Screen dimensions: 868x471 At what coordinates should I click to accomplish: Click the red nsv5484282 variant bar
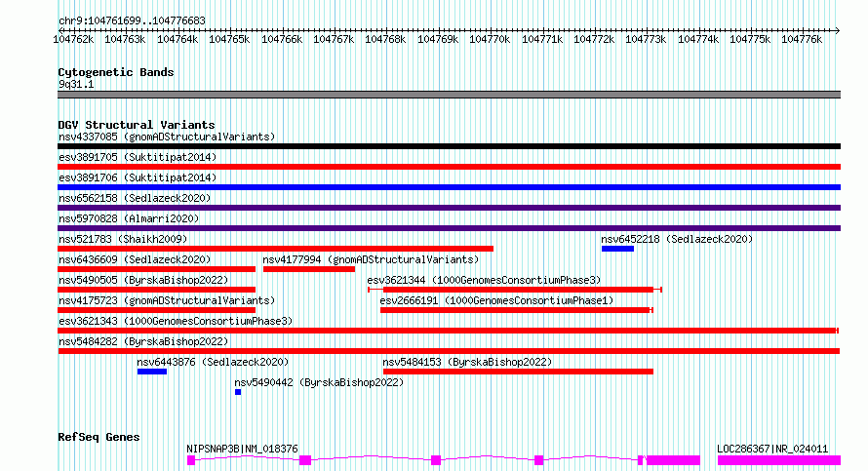(449, 351)
